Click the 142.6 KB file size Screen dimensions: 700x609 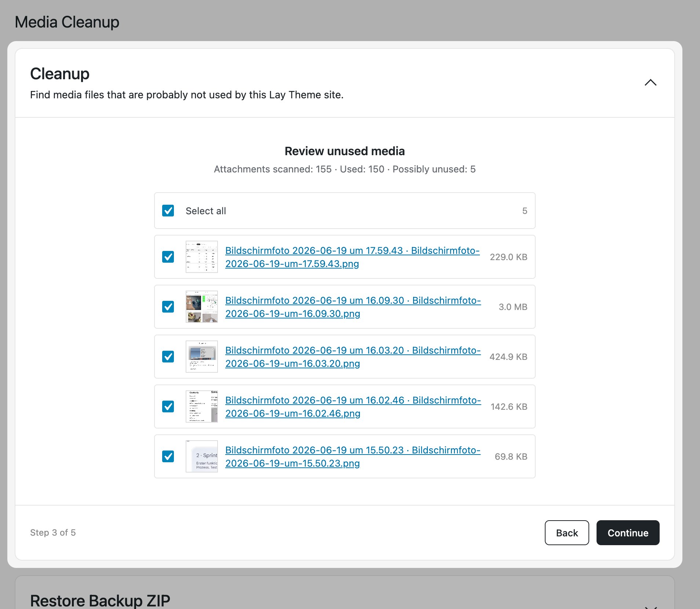coord(509,406)
